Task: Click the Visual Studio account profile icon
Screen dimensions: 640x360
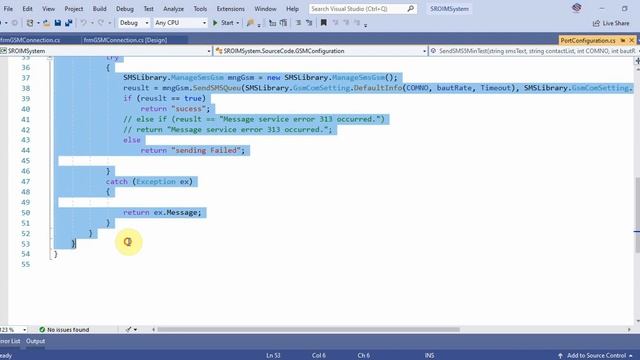Action: (577, 8)
